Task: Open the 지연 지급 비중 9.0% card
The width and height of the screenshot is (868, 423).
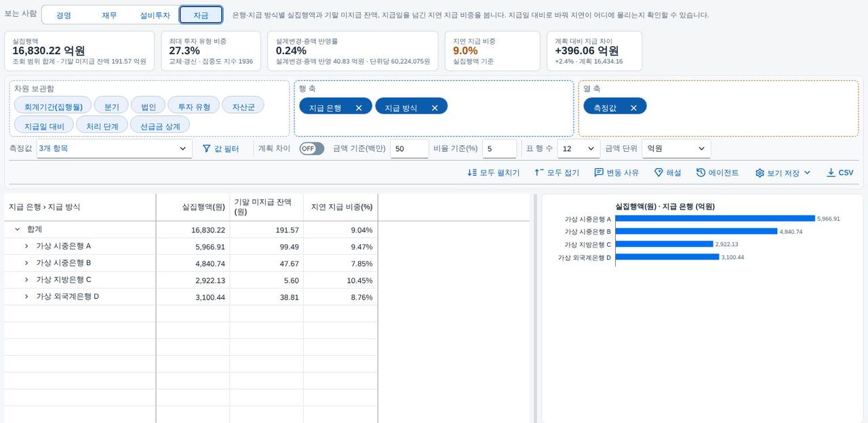Action: [492, 51]
